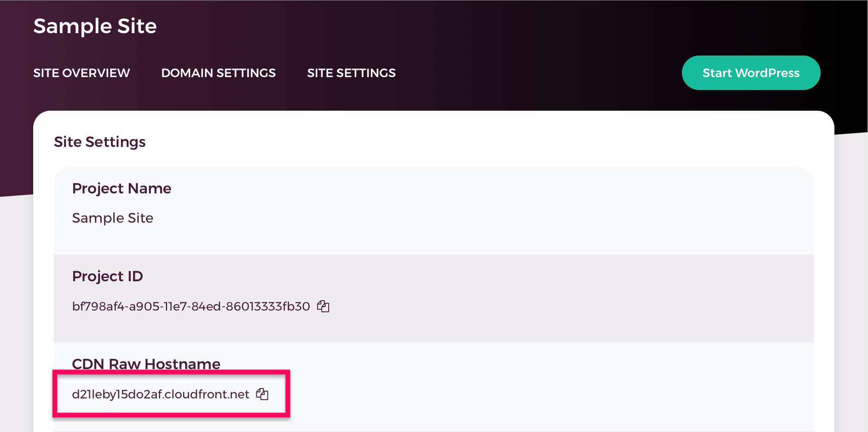The height and width of the screenshot is (432, 868).
Task: Copy the CDN Raw Hostname value
Action: tap(262, 394)
